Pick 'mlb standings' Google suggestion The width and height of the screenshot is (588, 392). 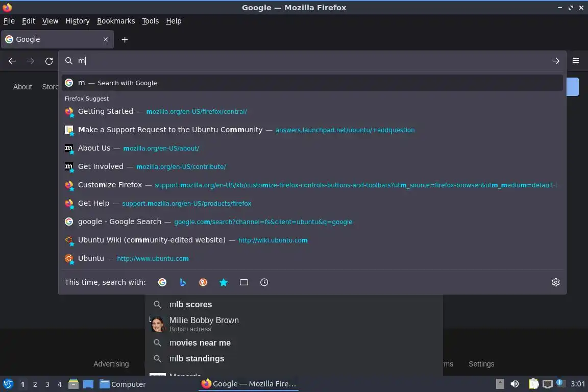pyautogui.click(x=294, y=359)
